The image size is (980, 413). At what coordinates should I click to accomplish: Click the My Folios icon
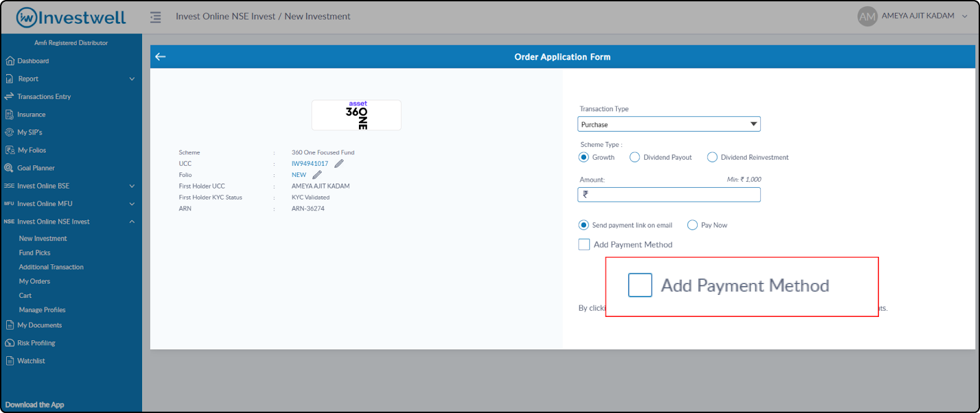click(10, 150)
